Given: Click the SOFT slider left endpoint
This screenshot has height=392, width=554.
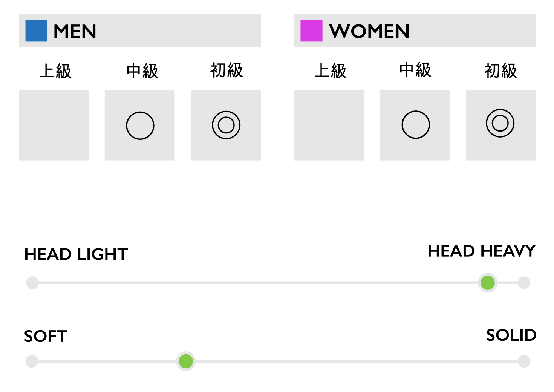Looking at the screenshot, I should pos(32,361).
